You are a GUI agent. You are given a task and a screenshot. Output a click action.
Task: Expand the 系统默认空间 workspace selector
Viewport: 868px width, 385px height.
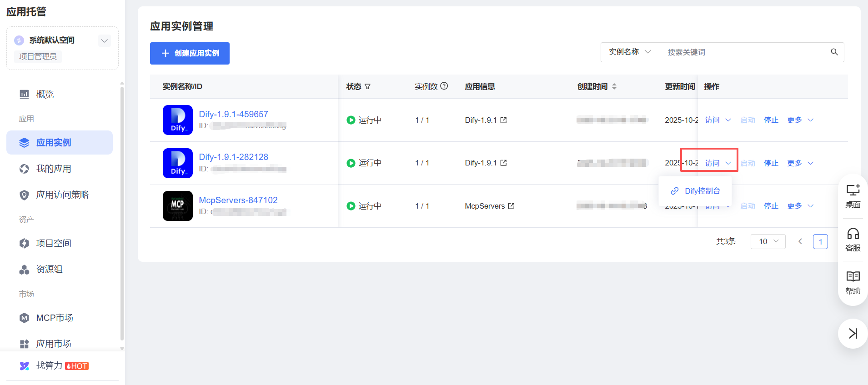[x=104, y=41]
